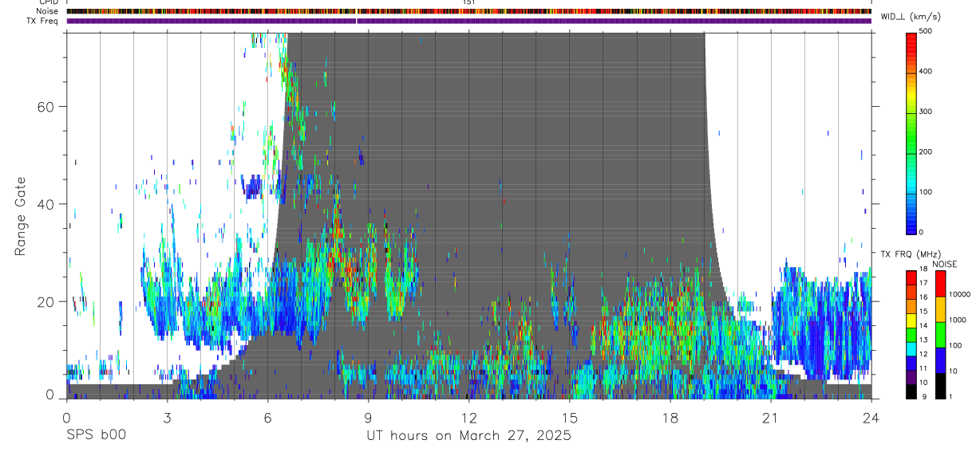The width and height of the screenshot is (980, 452).
Task: Click the 'Noise' strip label at top left
Action: [x=47, y=11]
